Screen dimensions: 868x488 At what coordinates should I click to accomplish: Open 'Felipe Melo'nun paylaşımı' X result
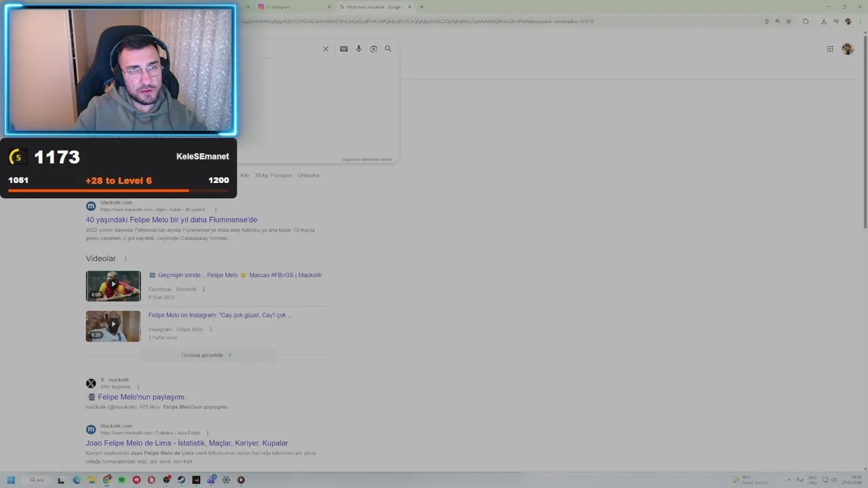point(142,397)
